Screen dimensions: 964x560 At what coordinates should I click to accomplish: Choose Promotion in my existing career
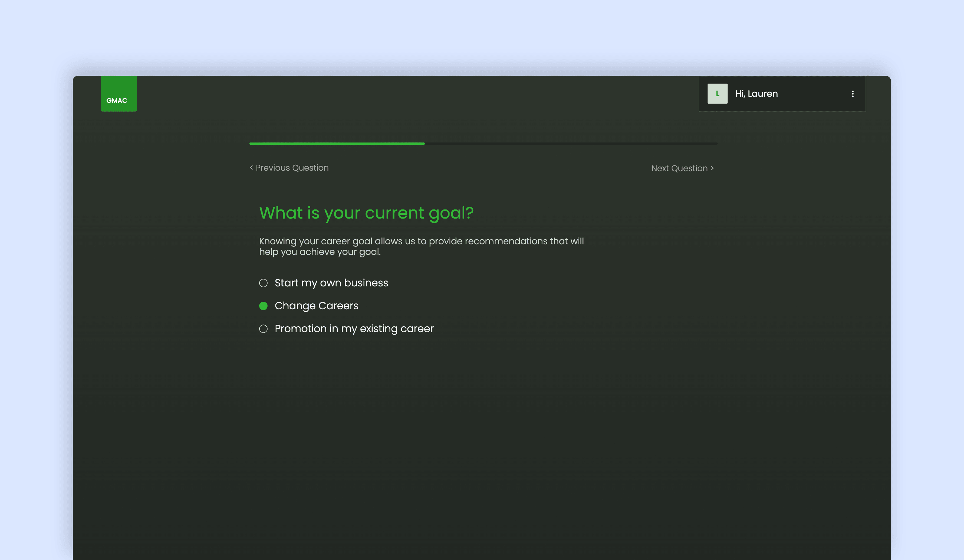[x=346, y=329]
